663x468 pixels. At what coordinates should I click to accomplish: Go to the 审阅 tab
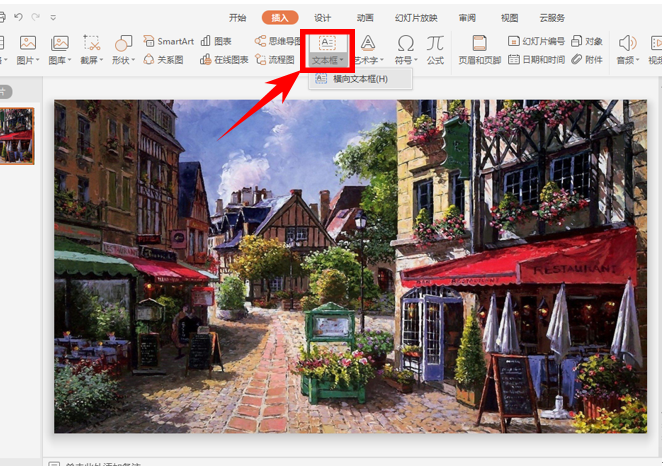point(467,18)
